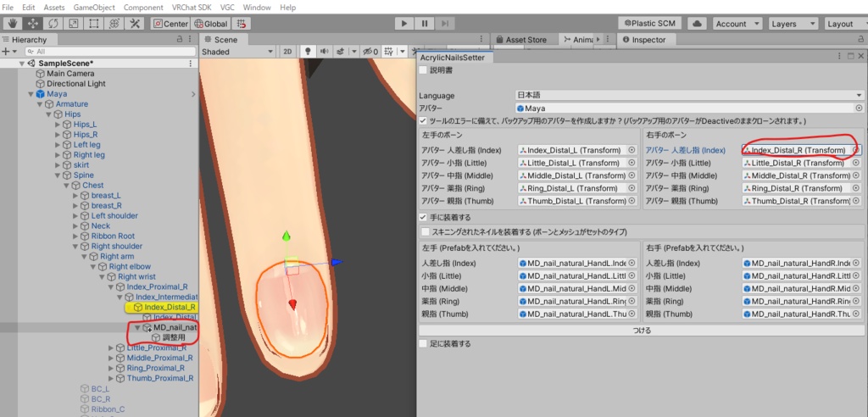Expand the Neck node

(x=75, y=226)
